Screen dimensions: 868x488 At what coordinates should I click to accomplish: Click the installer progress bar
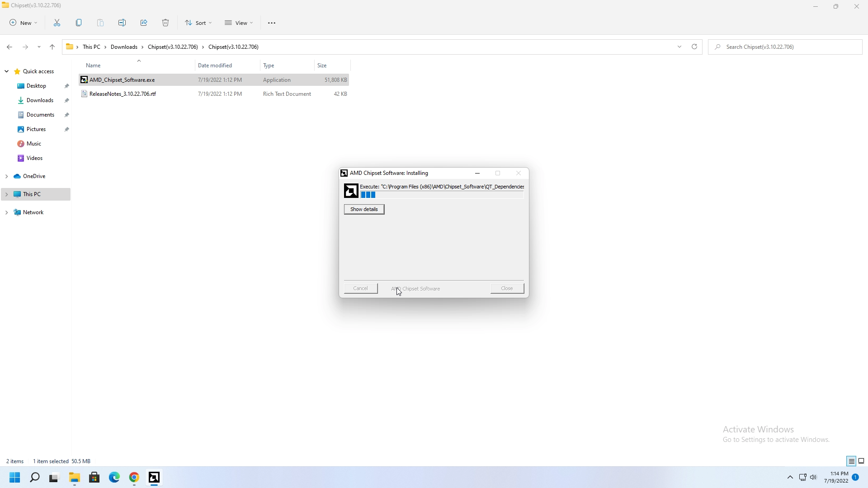(x=442, y=195)
